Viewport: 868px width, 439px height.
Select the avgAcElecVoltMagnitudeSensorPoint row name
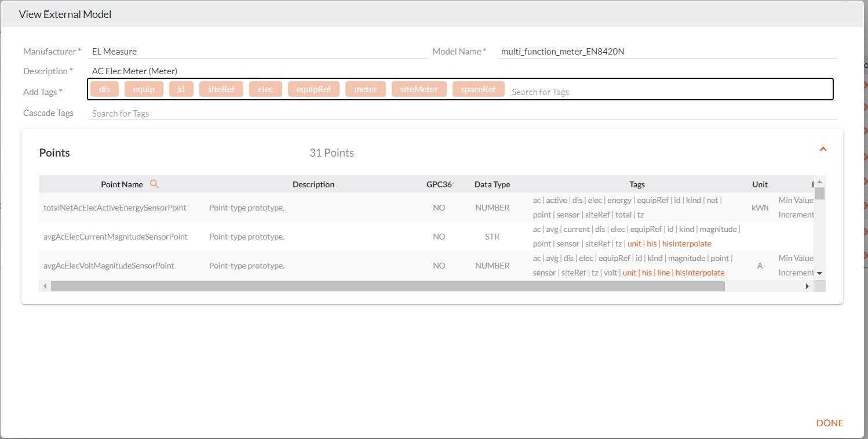(109, 266)
